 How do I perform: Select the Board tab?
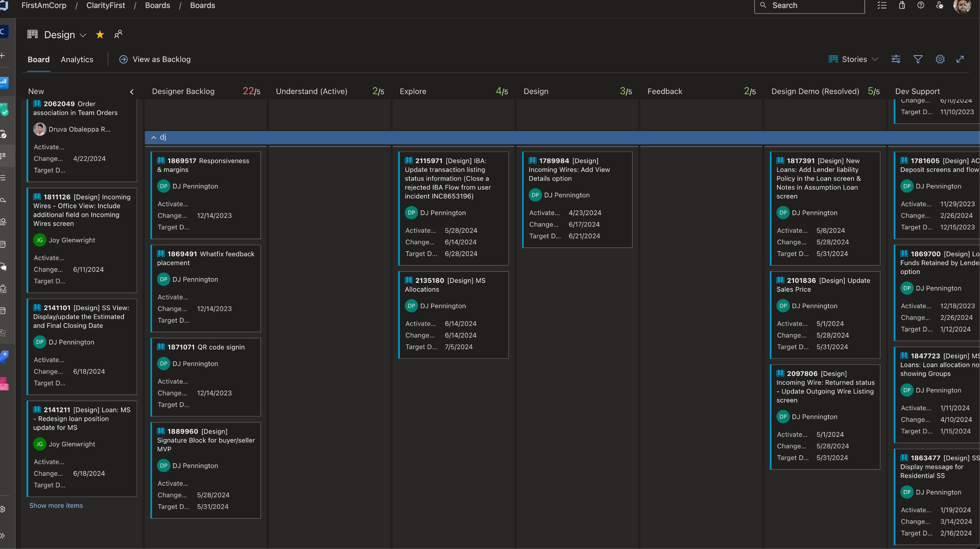click(x=38, y=59)
